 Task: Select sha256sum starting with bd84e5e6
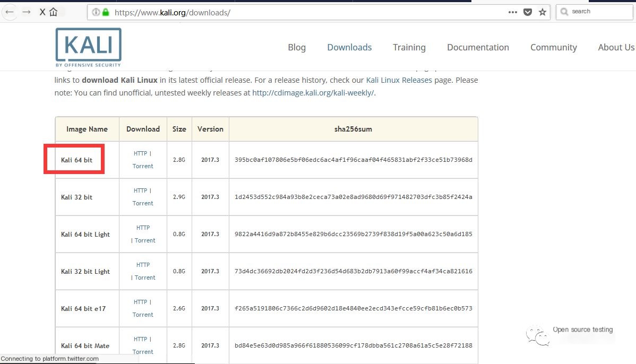pyautogui.click(x=353, y=346)
